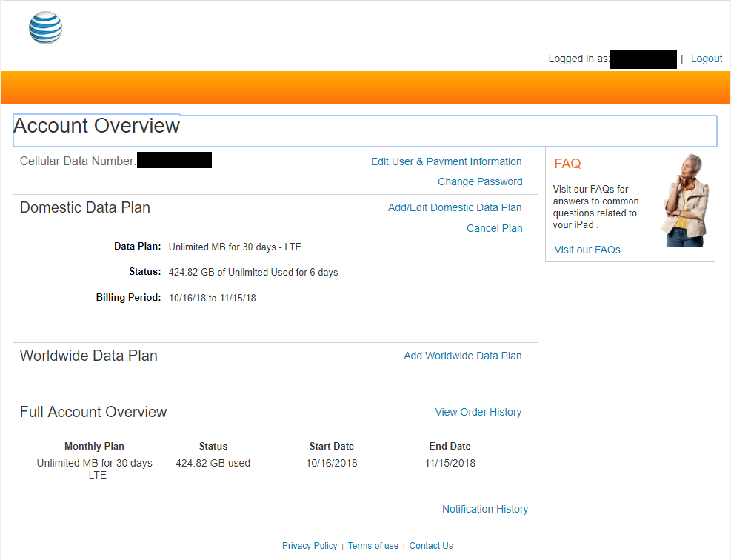Open the Change Password page
The width and height of the screenshot is (731, 560).
click(x=480, y=181)
